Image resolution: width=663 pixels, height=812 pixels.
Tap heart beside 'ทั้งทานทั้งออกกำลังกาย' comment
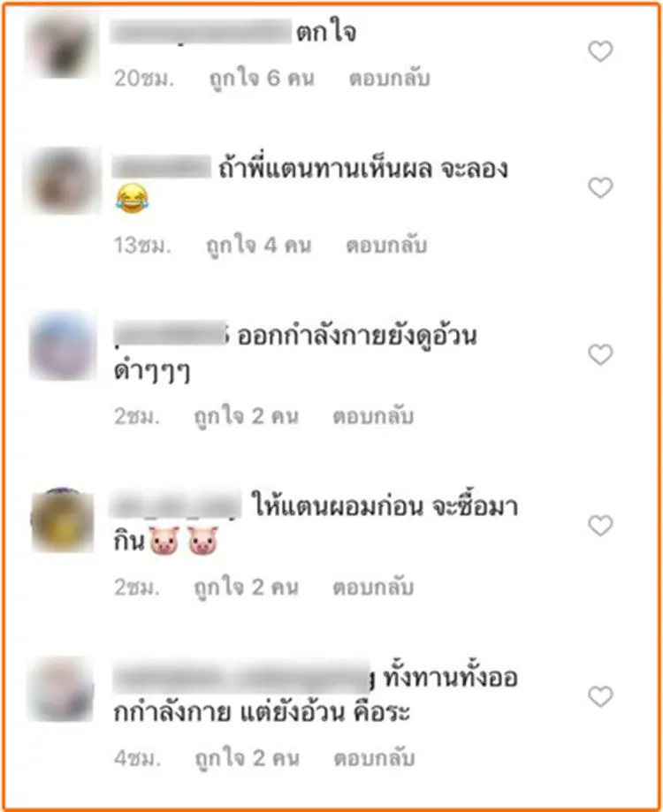point(600,696)
